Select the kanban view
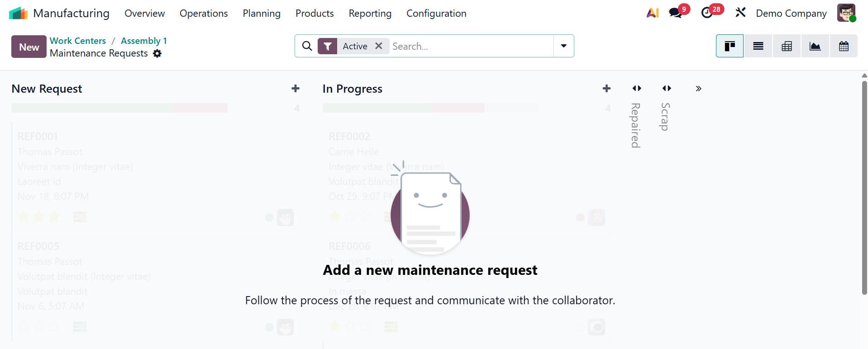Screen dimensions: 868x349 (730, 46)
